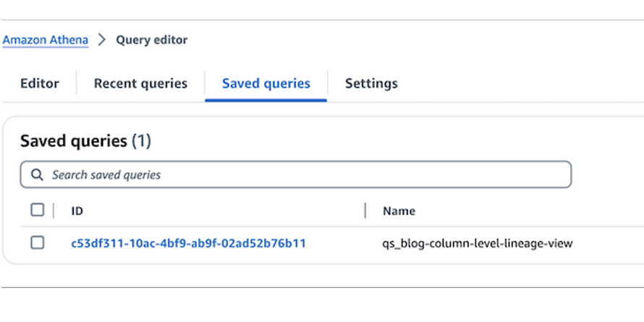
Task: Click the ID column header
Action: coord(77,211)
